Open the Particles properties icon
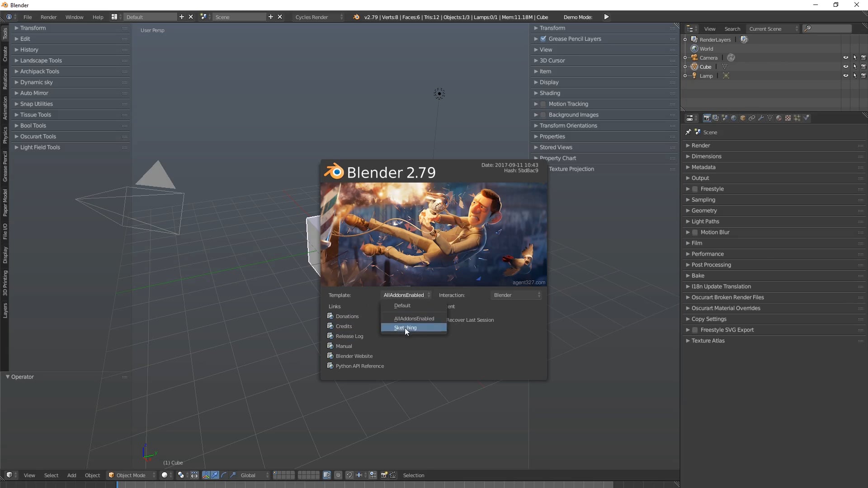 point(797,118)
